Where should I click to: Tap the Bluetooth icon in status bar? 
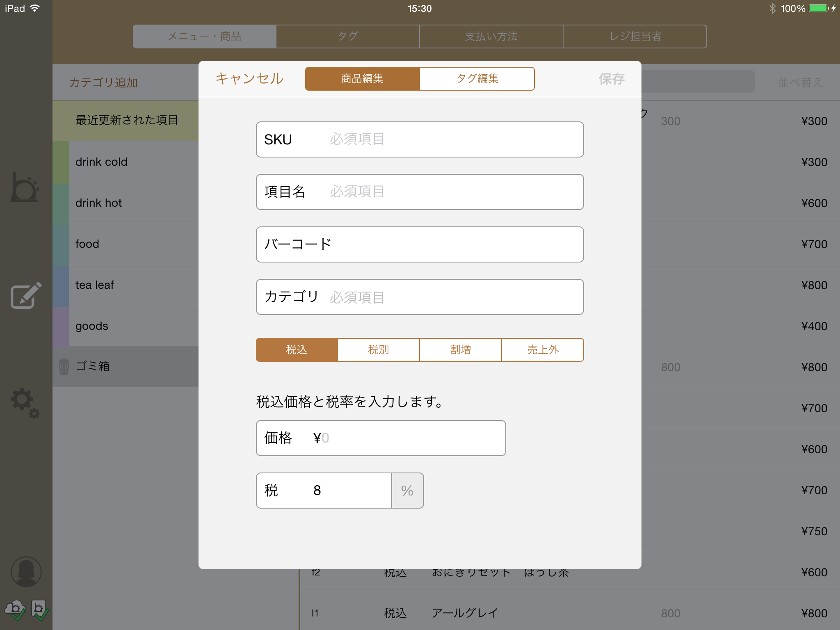pos(772,9)
